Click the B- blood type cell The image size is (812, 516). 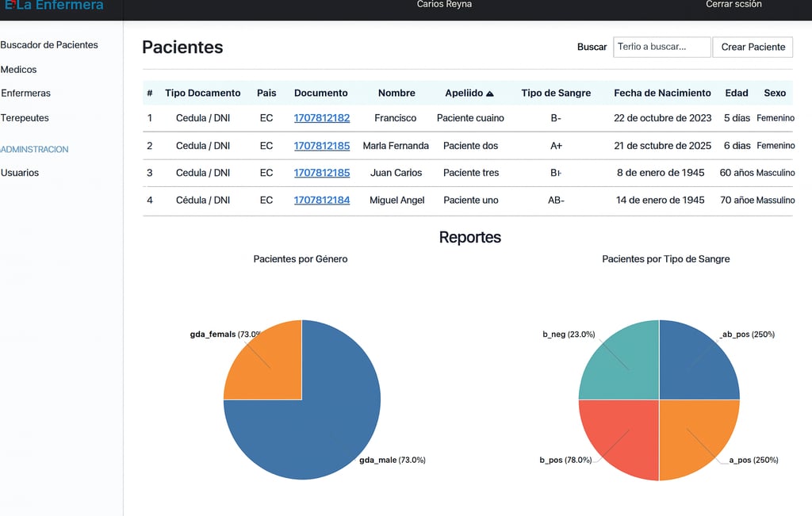(556, 118)
